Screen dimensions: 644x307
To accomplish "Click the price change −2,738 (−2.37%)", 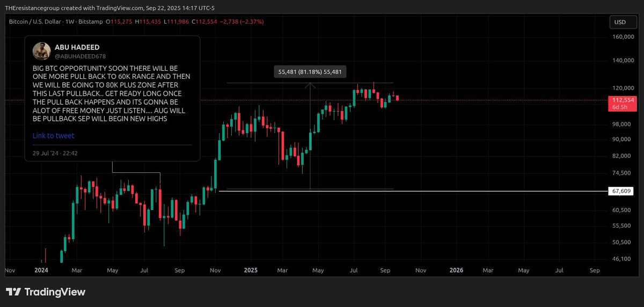I will (x=241, y=21).
